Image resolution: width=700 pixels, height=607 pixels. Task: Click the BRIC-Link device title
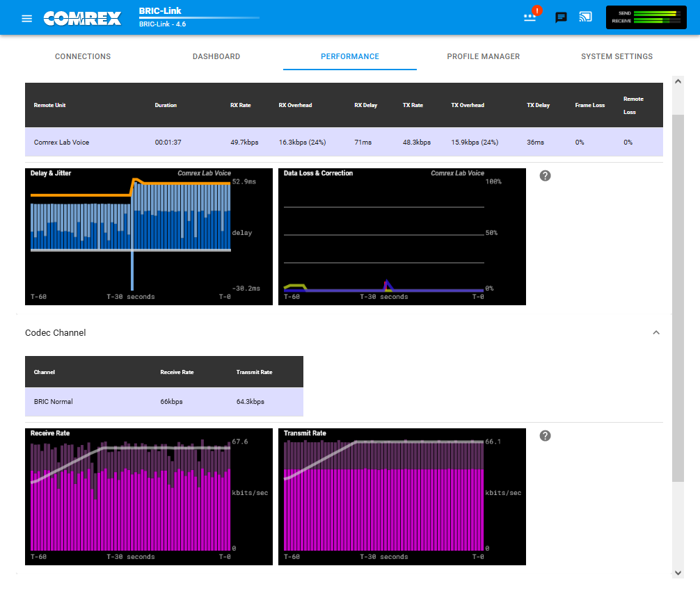(160, 10)
